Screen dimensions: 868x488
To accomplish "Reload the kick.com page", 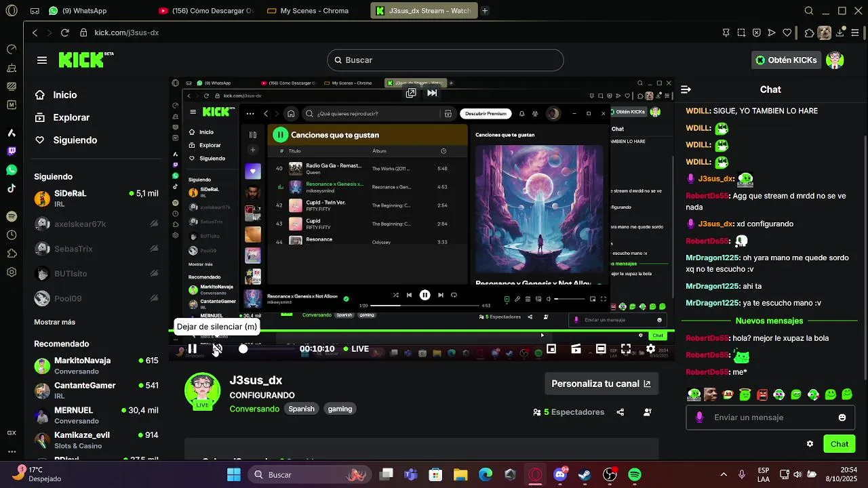I will point(65,33).
